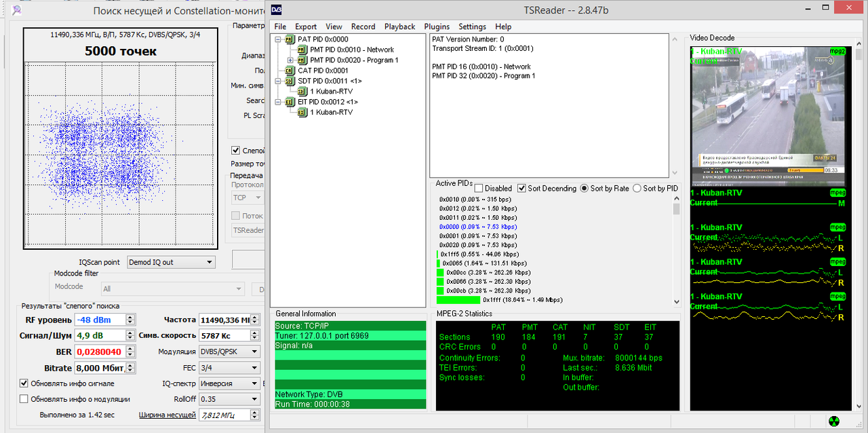Click the 0x0065 1.64% rate bar
Screen dimensions: 868x433
click(439, 263)
